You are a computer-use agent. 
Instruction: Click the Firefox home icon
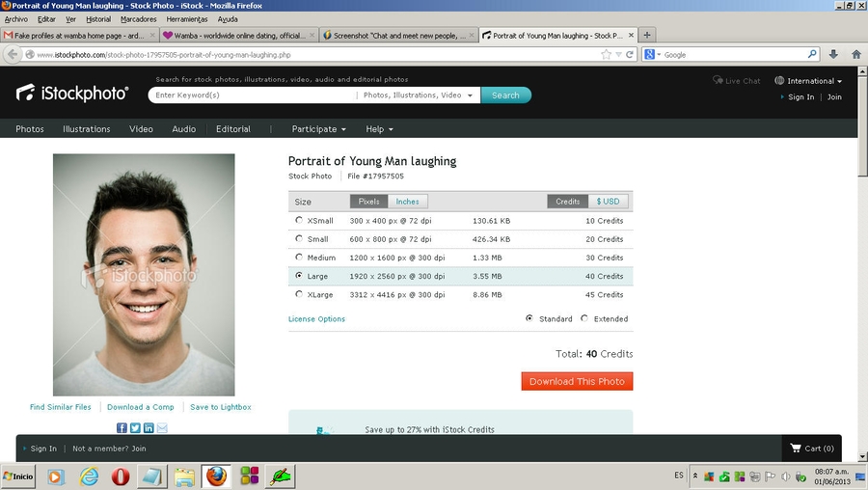pos(854,54)
